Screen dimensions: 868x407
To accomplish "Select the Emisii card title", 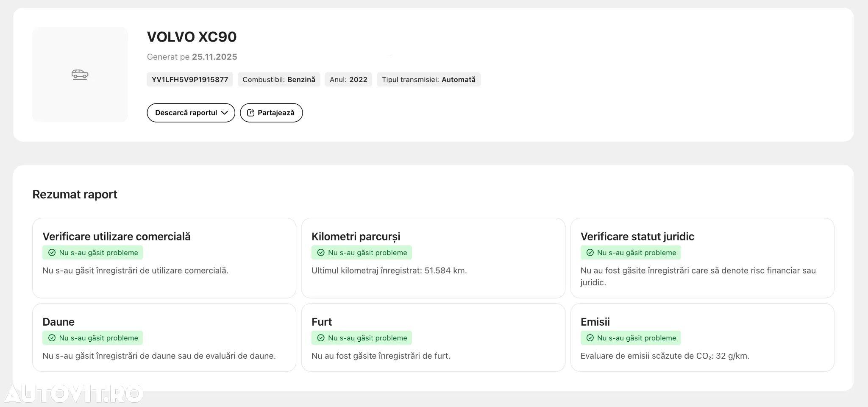I will click(x=595, y=322).
